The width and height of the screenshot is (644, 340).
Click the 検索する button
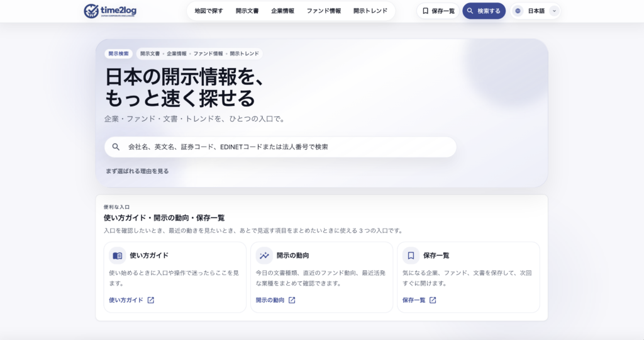click(484, 11)
